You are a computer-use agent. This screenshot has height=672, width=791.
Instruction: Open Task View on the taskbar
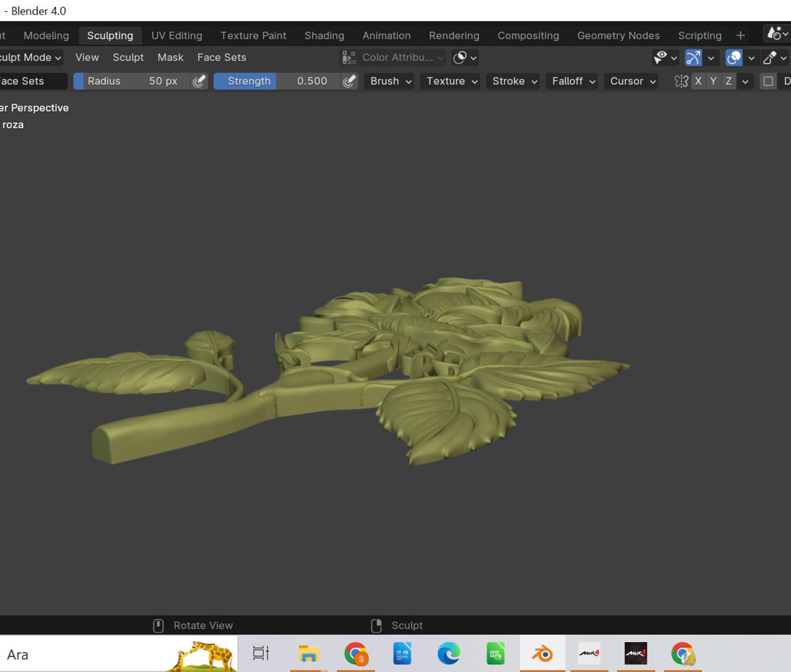261,654
